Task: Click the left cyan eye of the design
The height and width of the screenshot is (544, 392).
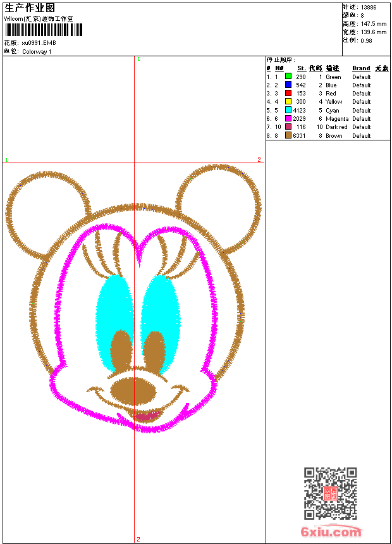Action: pyautogui.click(x=114, y=323)
